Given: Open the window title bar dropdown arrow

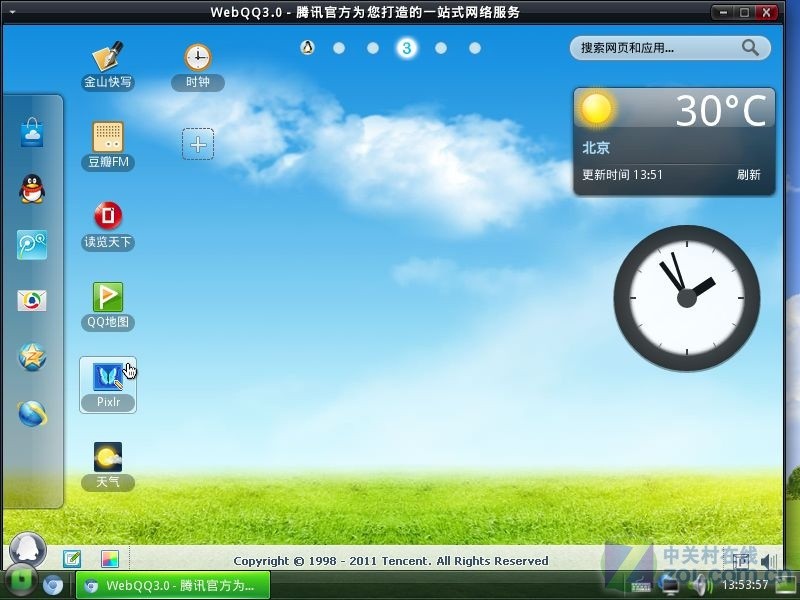Looking at the screenshot, I should [x=12, y=11].
